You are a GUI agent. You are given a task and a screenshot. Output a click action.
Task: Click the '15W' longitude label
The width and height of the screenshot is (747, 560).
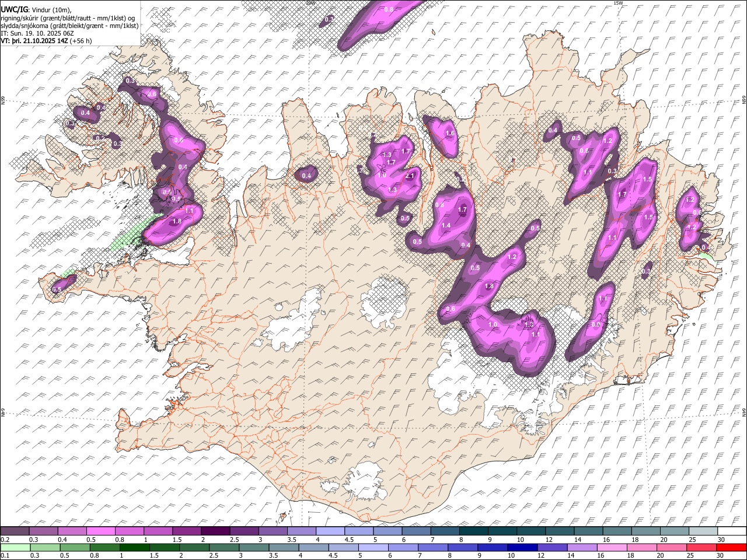[x=617, y=3]
